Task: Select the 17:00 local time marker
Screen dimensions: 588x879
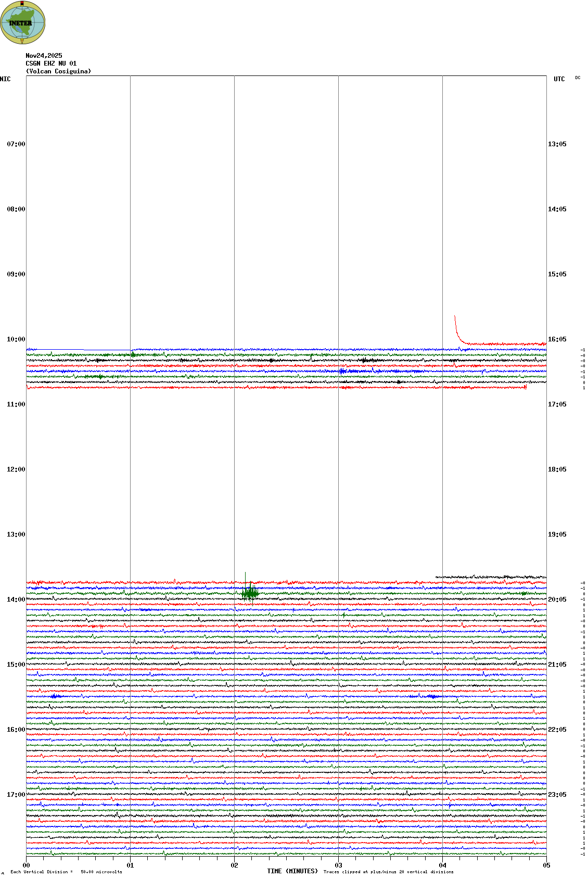Action: tap(16, 795)
